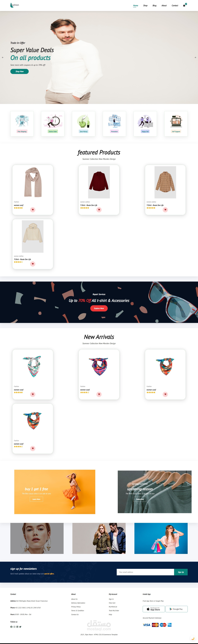Click the newsletter email address field
The image size is (198, 644).
pos(145,572)
